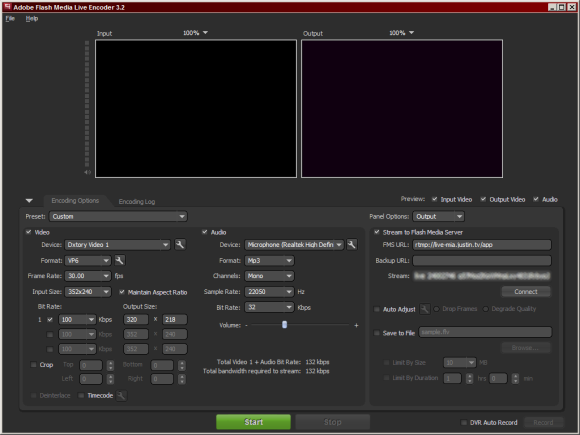The height and width of the screenshot is (435, 580).
Task: Click the Input preview pane
Action: click(x=196, y=109)
